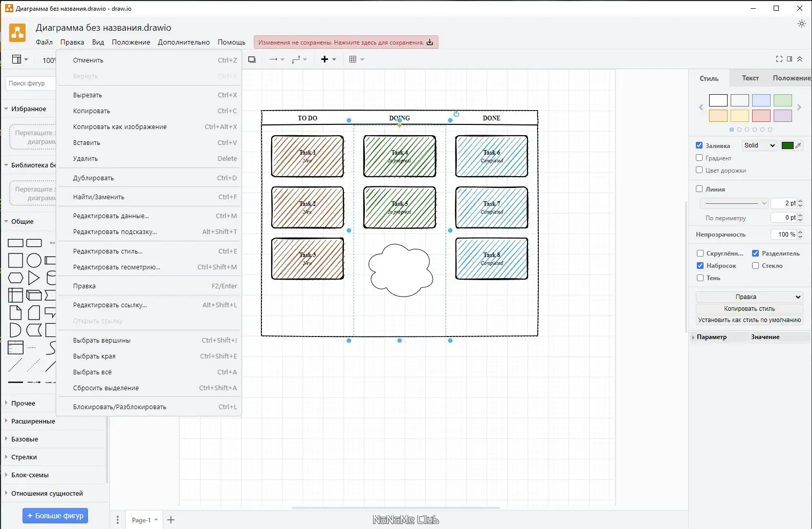The image size is (812, 529).
Task: Uncheck the Заливка fill checkbox
Action: 699,145
